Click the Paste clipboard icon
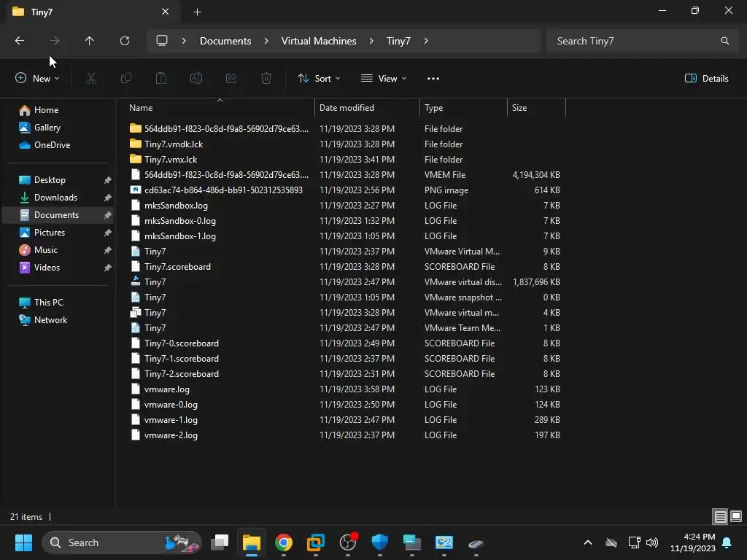Image resolution: width=747 pixels, height=560 pixels. click(161, 78)
